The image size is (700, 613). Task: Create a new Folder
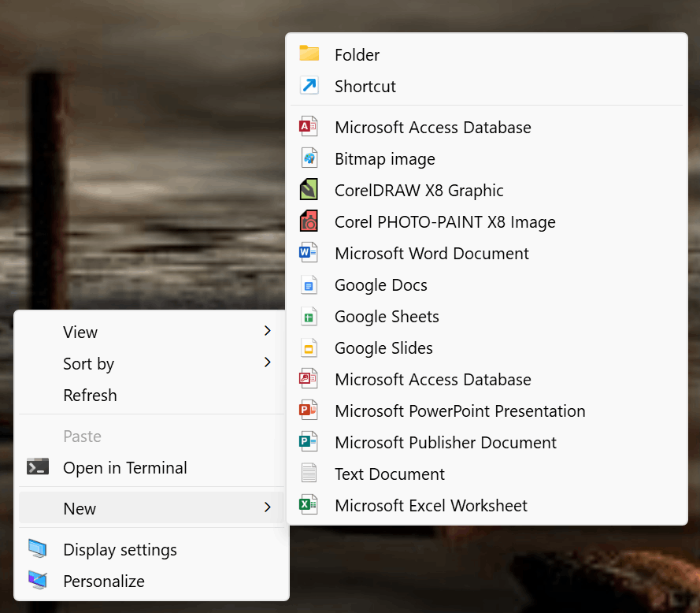pos(487,54)
